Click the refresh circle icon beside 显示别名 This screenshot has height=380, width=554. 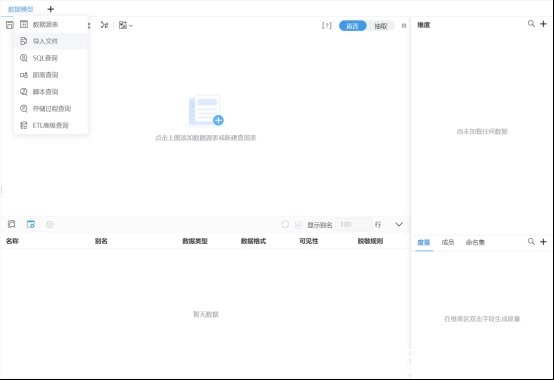click(x=285, y=224)
